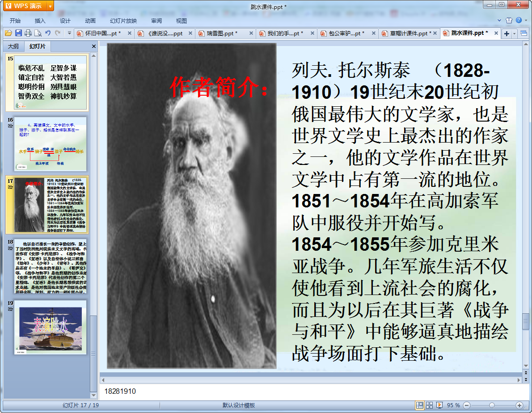The image size is (532, 413).
Task: Close the 怀旧中国 document tab
Action: click(x=129, y=33)
